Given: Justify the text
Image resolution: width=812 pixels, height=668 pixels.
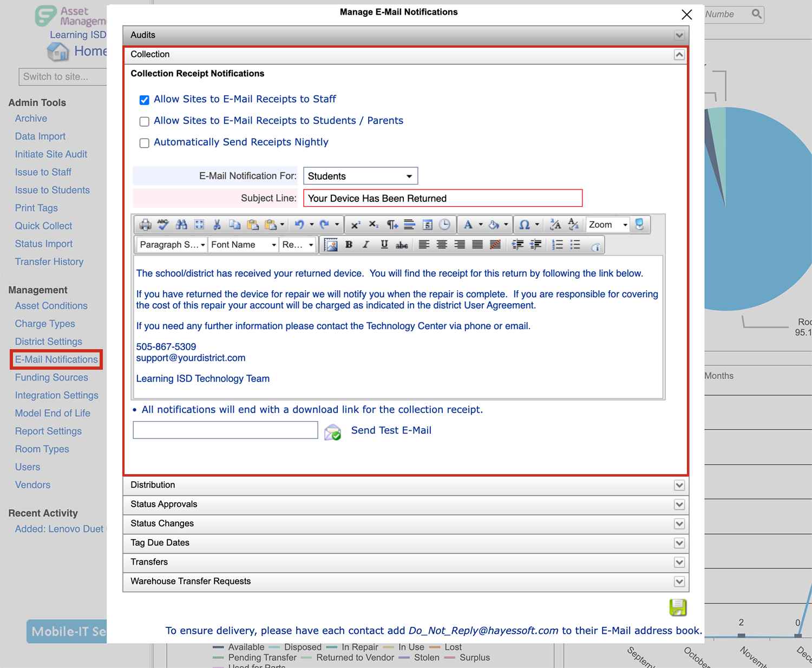Looking at the screenshot, I should [x=477, y=245].
